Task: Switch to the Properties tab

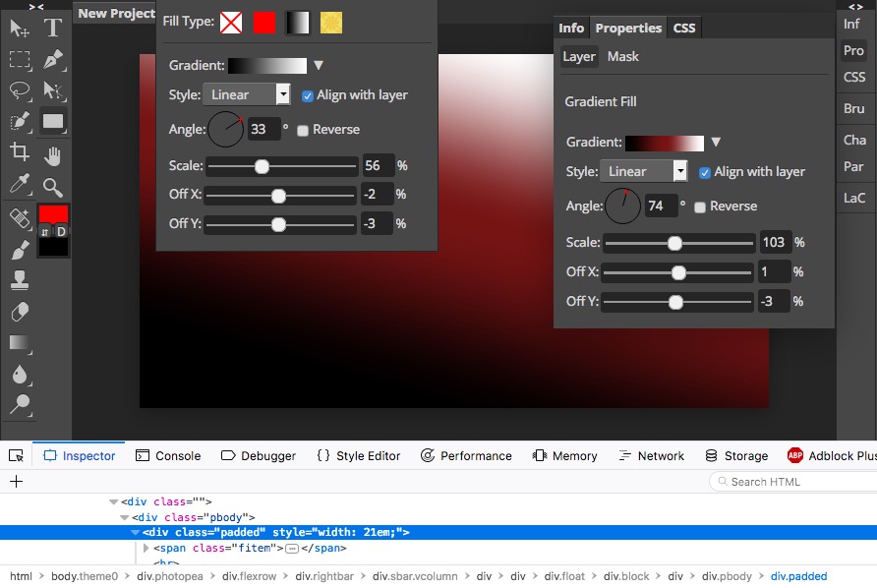Action: (627, 28)
